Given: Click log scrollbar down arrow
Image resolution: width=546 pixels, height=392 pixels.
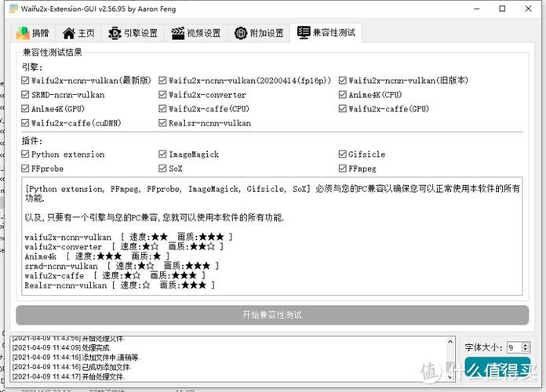Looking at the screenshot, I should (x=450, y=376).
